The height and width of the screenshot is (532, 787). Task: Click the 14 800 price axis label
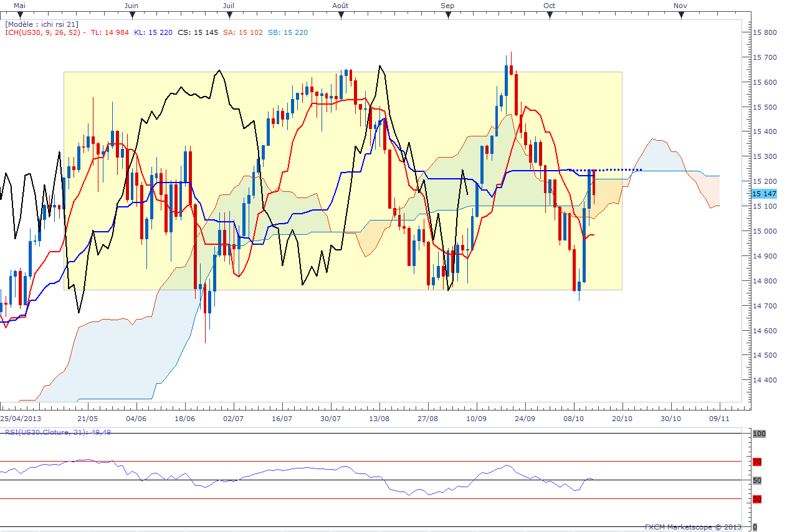click(x=765, y=281)
